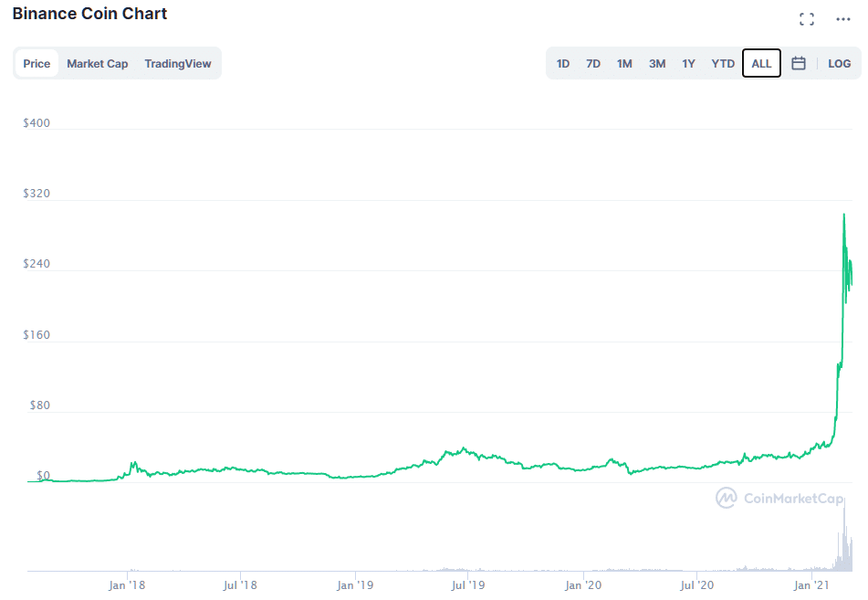Click the Jan '21 date axis label
The height and width of the screenshot is (600, 868).
pos(811,585)
